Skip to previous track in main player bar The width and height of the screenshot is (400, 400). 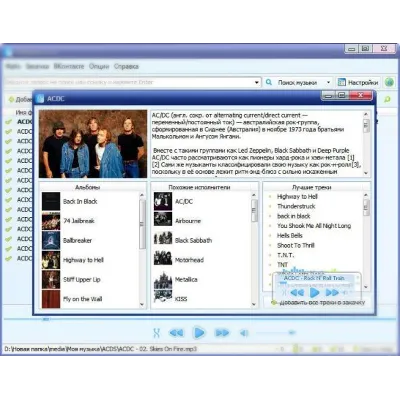pyautogui.click(x=176, y=333)
